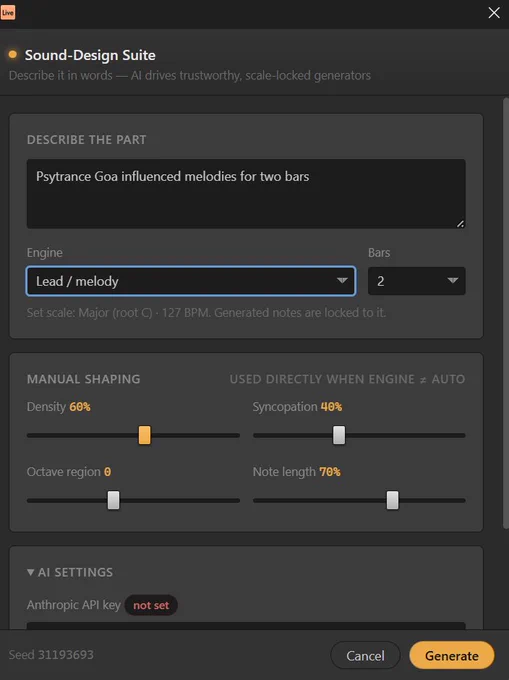
Task: Click the MANUAL SHAPING heading
Action: [84, 379]
